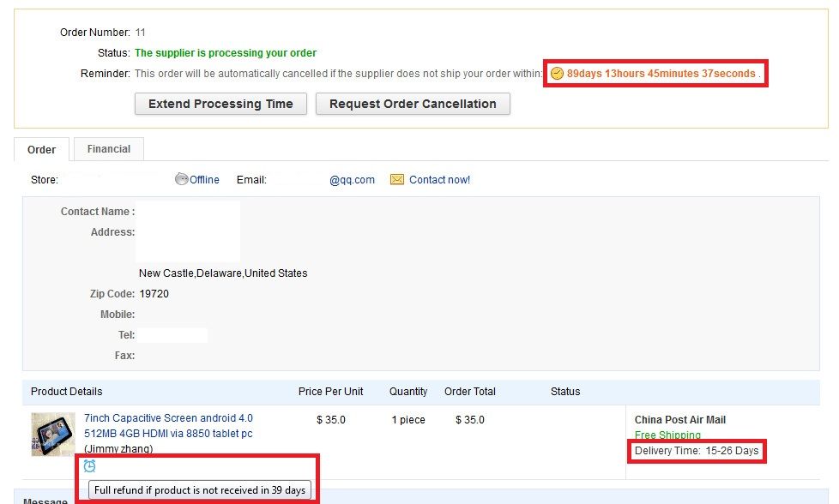Viewport: 839px width, 504px height.
Task: Click the alarm clock icon under product
Action: [x=89, y=466]
